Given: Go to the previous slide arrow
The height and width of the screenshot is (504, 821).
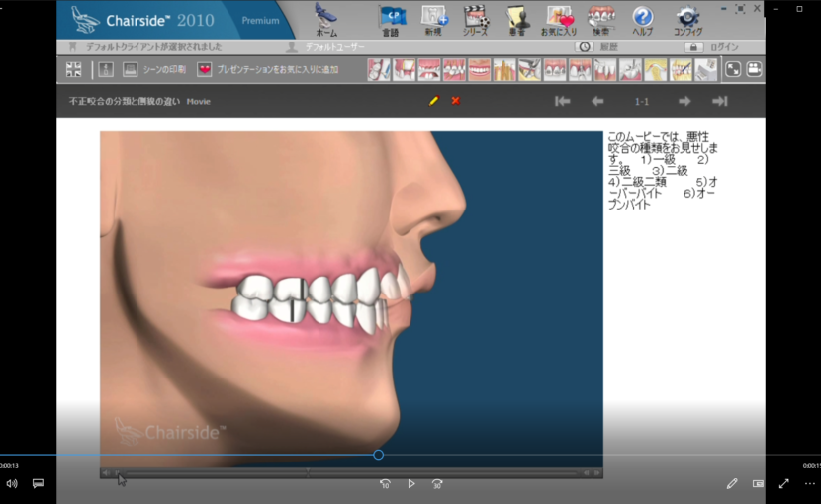Looking at the screenshot, I should [597, 101].
